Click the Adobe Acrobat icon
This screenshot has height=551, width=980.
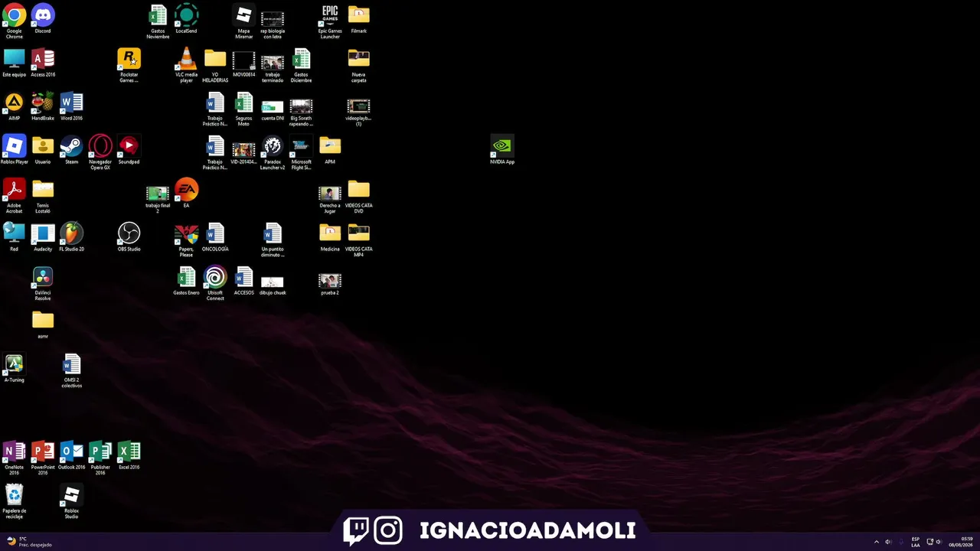pyautogui.click(x=14, y=190)
